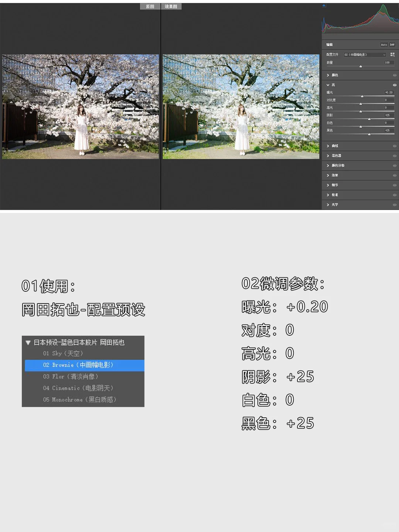Click the 黑色 blacks slider handle
Viewport: 399px width, 532px height.
click(x=369, y=134)
